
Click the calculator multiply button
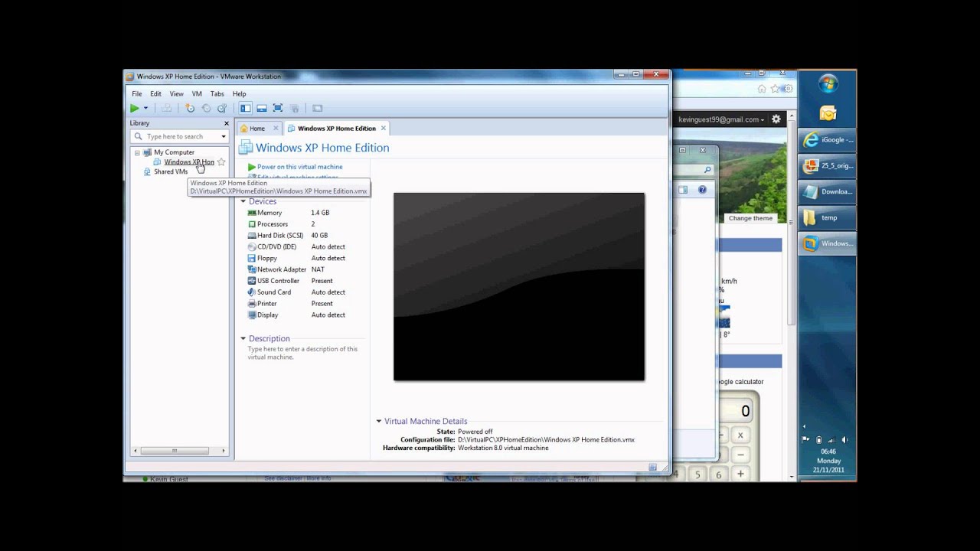[x=740, y=435]
